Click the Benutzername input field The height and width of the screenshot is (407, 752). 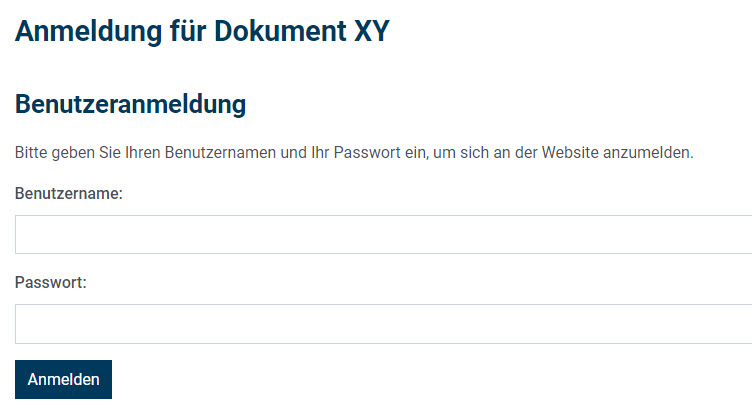click(380, 234)
